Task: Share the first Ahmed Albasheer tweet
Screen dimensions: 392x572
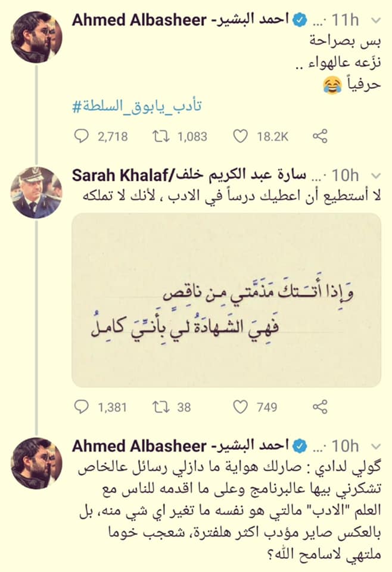Action: coord(320,136)
